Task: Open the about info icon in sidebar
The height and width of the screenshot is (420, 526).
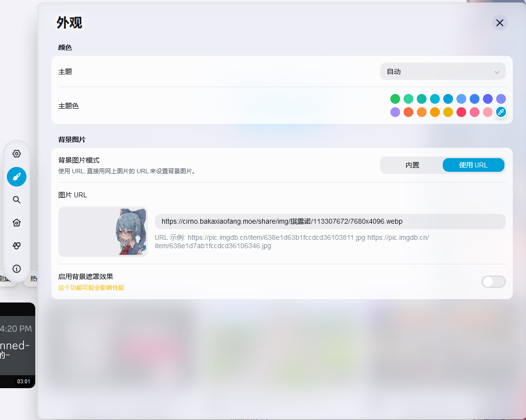Action: [x=17, y=269]
